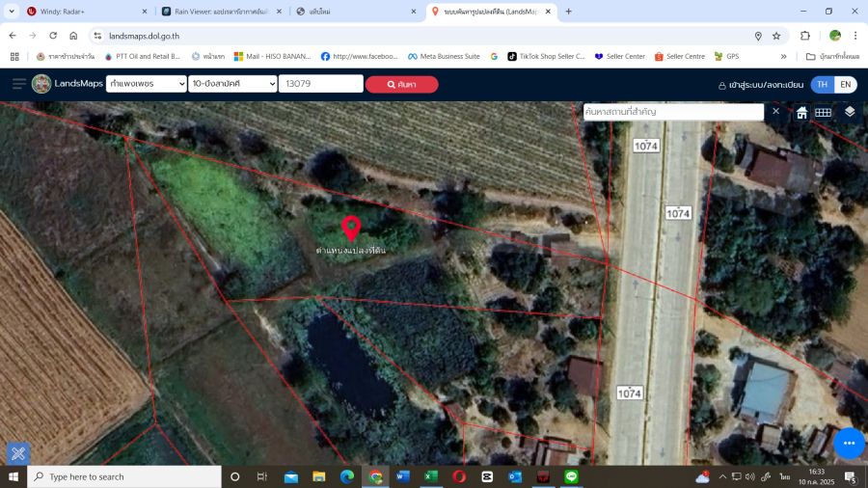Open the grid view map tool
Screen dimensions: 868x488
coord(823,113)
